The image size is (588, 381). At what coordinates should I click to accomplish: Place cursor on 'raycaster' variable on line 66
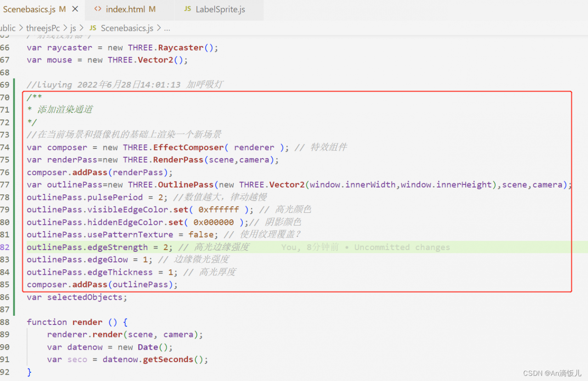[x=70, y=47]
